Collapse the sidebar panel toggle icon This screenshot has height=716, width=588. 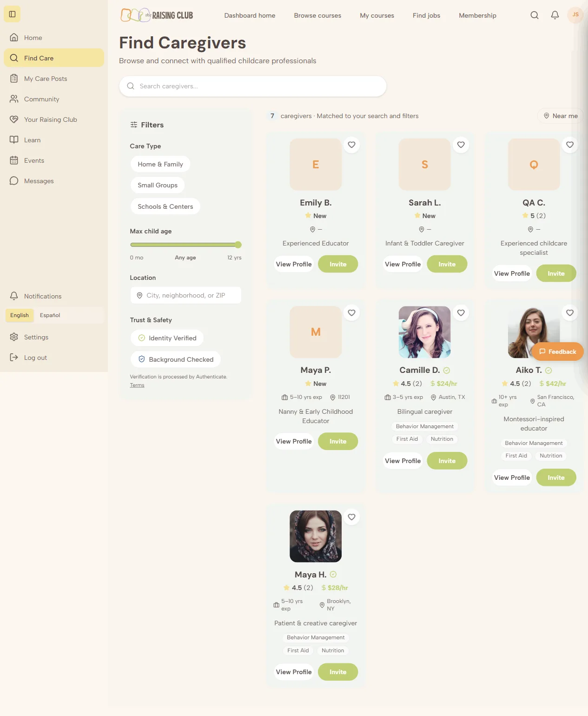(13, 14)
